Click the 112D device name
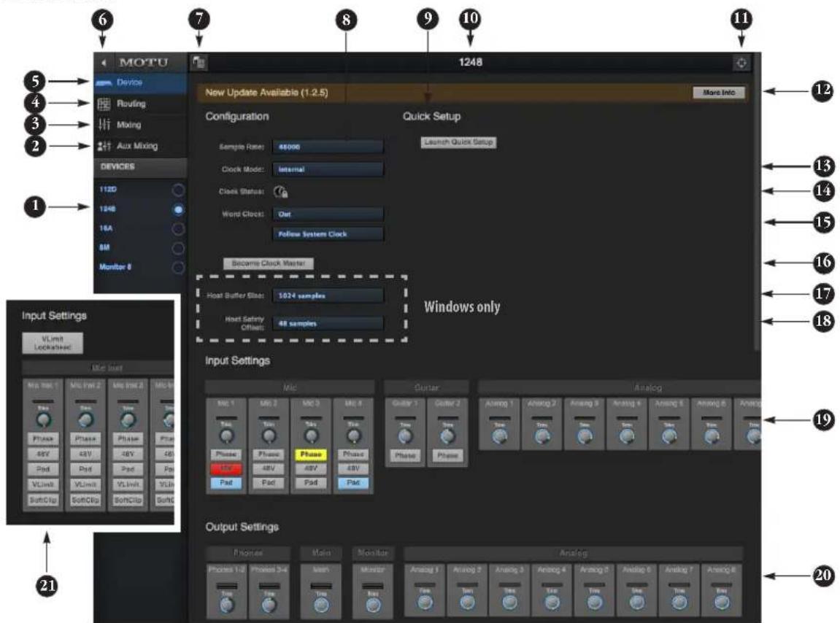This screenshot has height=623, width=840. 108,190
